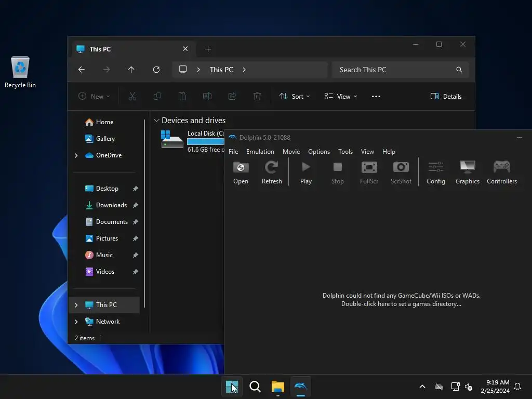
Task: Click the Paste icon in File Explorer
Action: 182,96
